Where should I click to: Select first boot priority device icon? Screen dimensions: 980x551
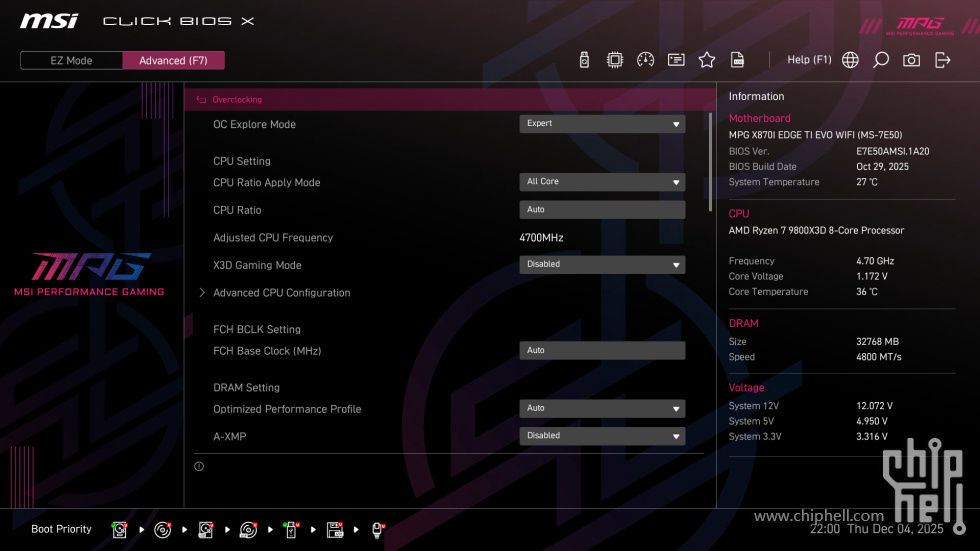pos(120,530)
